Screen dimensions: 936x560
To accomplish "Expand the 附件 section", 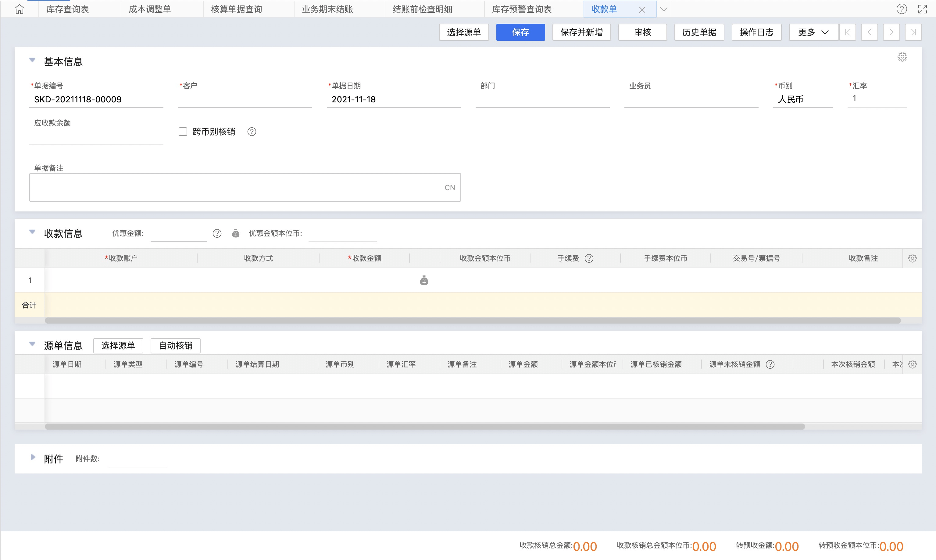I will (x=33, y=457).
